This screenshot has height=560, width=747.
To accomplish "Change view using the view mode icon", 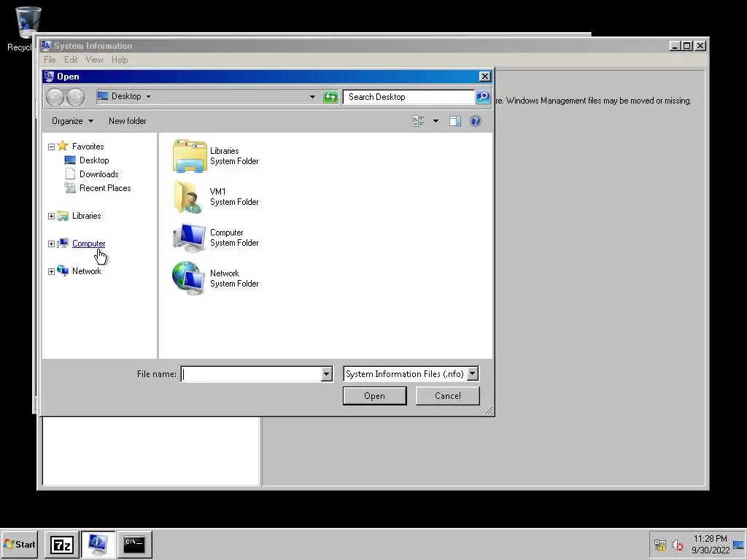I will pos(418,121).
